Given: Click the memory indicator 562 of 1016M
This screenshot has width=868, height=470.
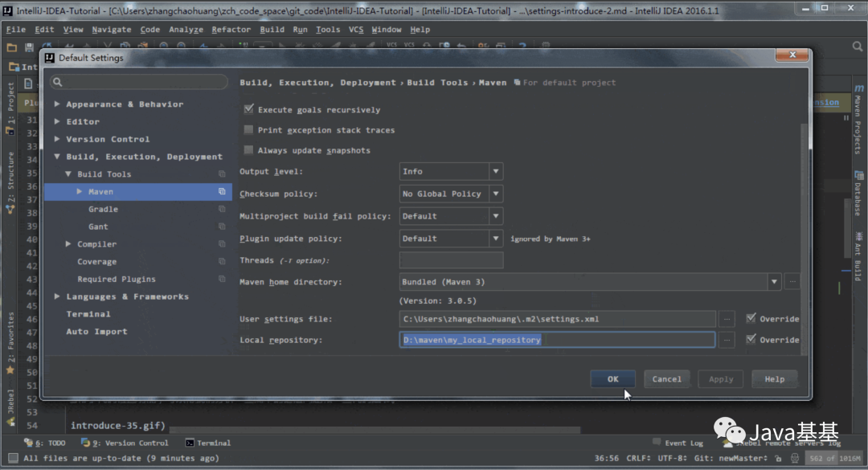Looking at the screenshot, I should click(835, 459).
